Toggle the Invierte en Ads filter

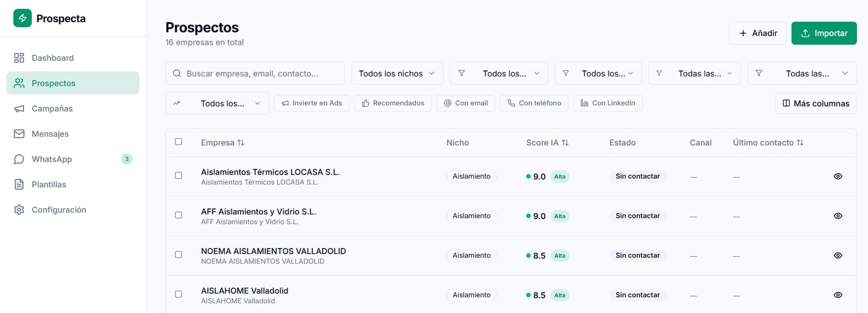[x=312, y=103]
